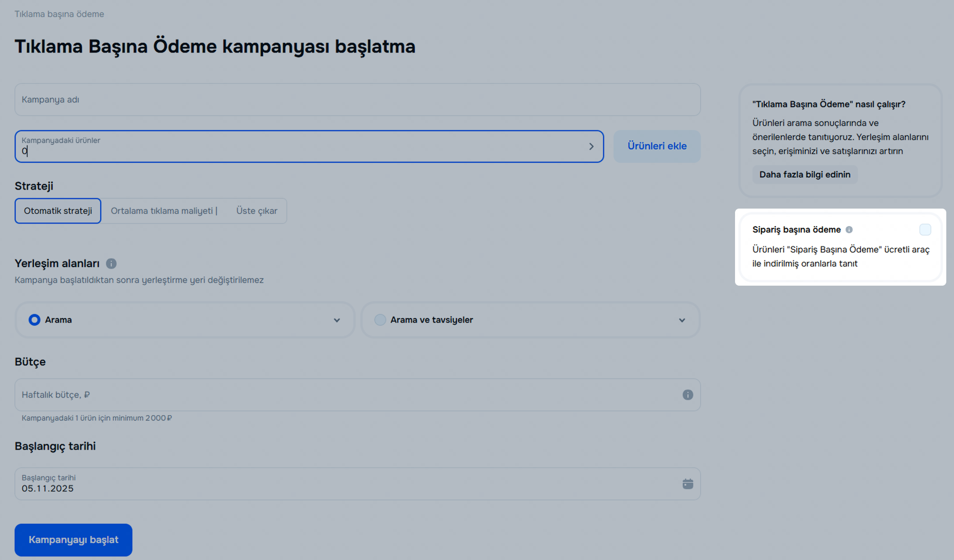Go to Tıklama başına ödeme breadcrumb
Image resolution: width=954 pixels, height=560 pixels.
tap(59, 14)
